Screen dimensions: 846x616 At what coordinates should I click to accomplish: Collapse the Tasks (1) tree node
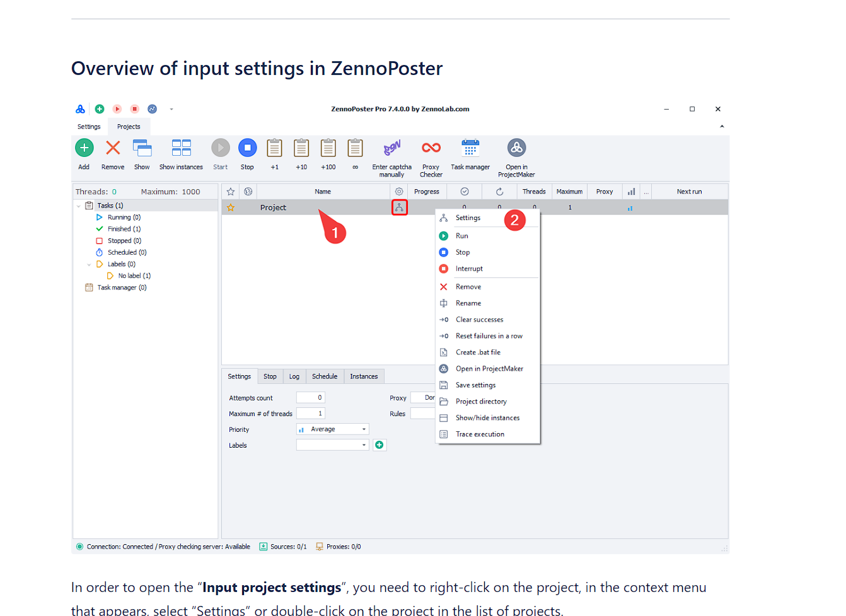(79, 206)
